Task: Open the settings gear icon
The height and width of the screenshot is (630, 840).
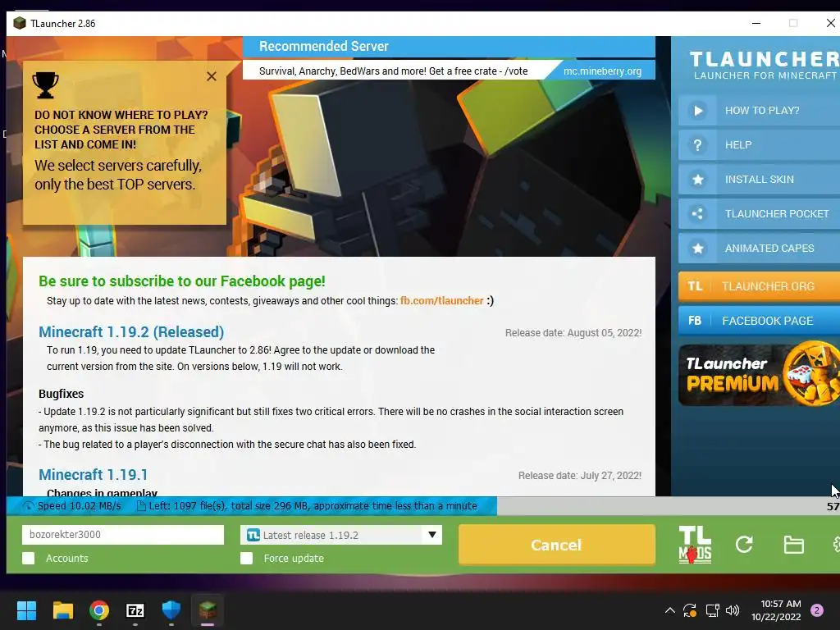Action: pos(836,545)
